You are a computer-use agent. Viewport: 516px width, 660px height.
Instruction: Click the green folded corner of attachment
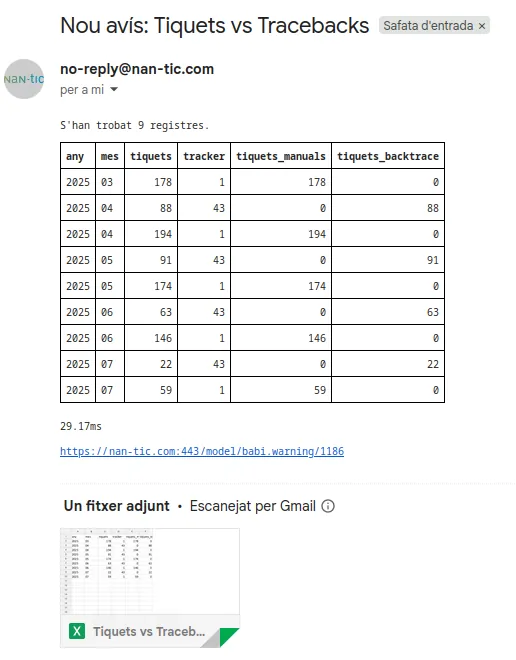pos(229,636)
